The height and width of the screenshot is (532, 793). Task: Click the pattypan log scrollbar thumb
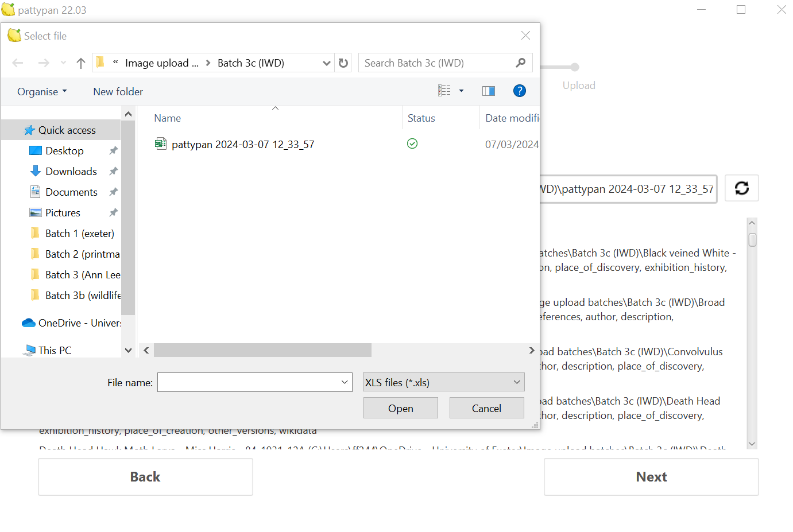(x=752, y=239)
